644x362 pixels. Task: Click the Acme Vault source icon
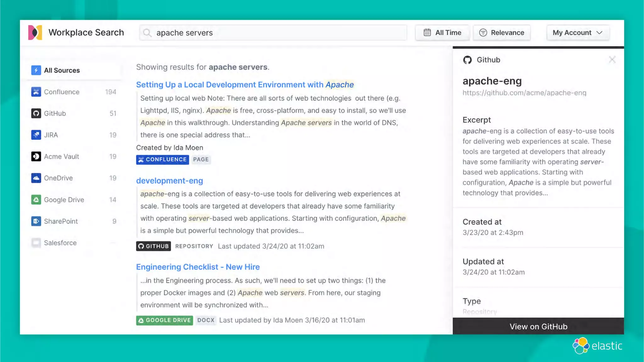(x=36, y=156)
